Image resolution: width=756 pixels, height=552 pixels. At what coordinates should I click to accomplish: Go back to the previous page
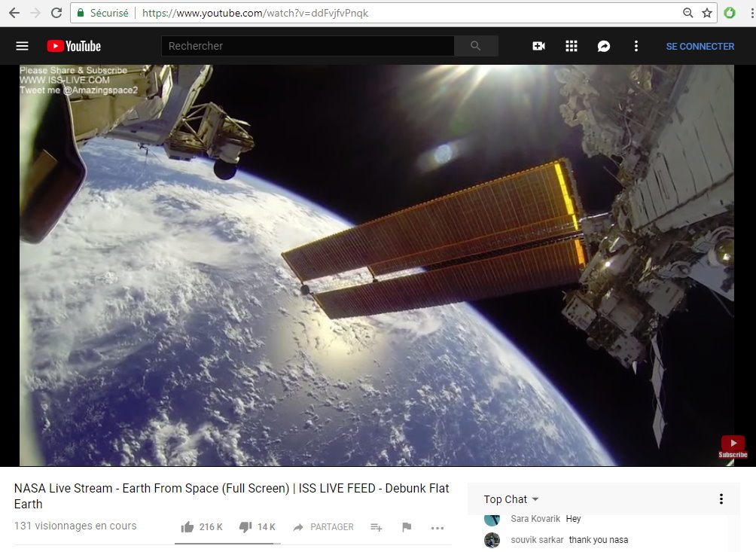click(14, 13)
